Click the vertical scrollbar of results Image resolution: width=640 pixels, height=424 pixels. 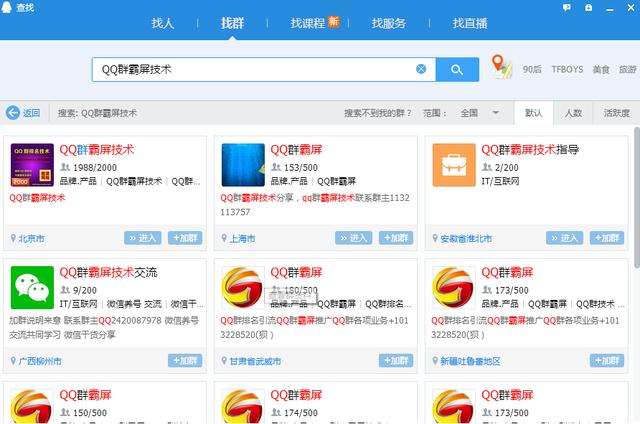[x=637, y=197]
